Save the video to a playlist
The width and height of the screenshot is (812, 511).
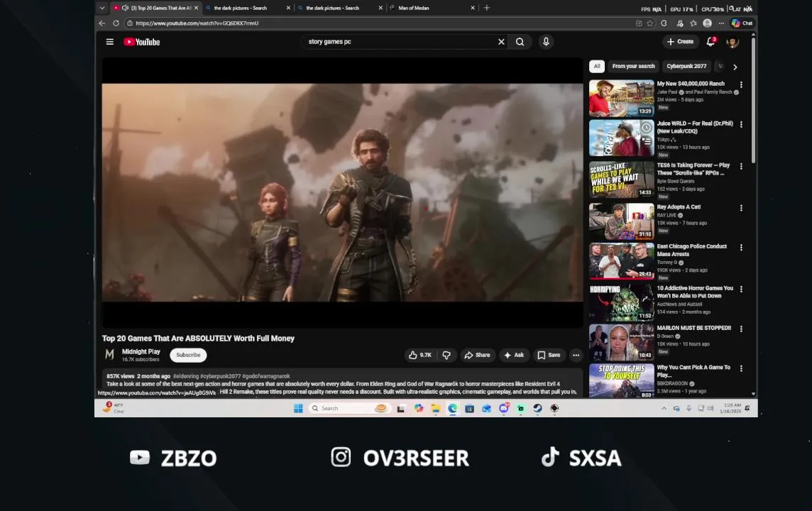[549, 355]
